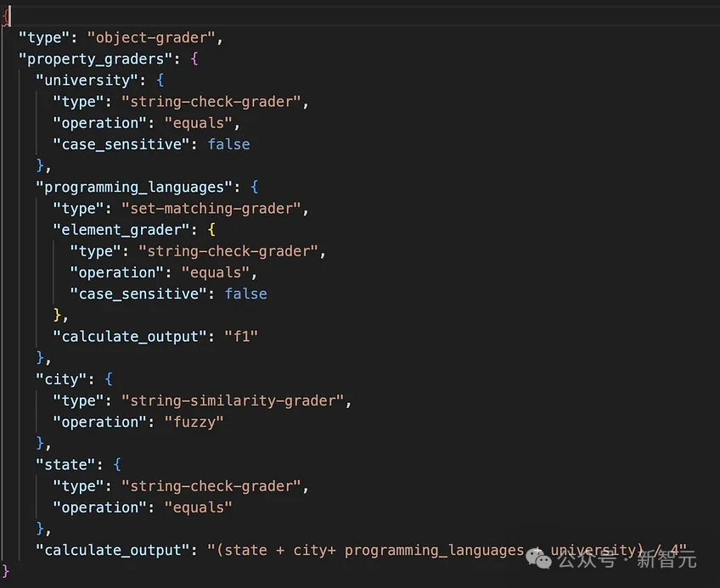Image resolution: width=720 pixels, height=588 pixels.
Task: Click the top-level calculate_output formula string
Action: [447, 550]
